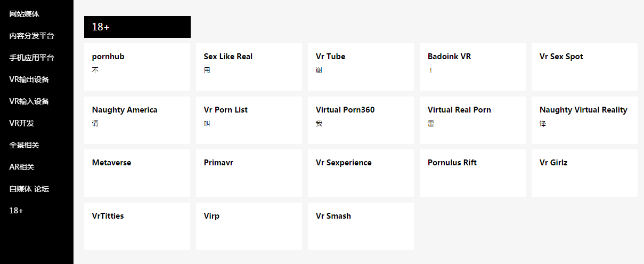The height and width of the screenshot is (264, 644).
Task: Open the Vr Tube link card
Action: pyautogui.click(x=361, y=67)
